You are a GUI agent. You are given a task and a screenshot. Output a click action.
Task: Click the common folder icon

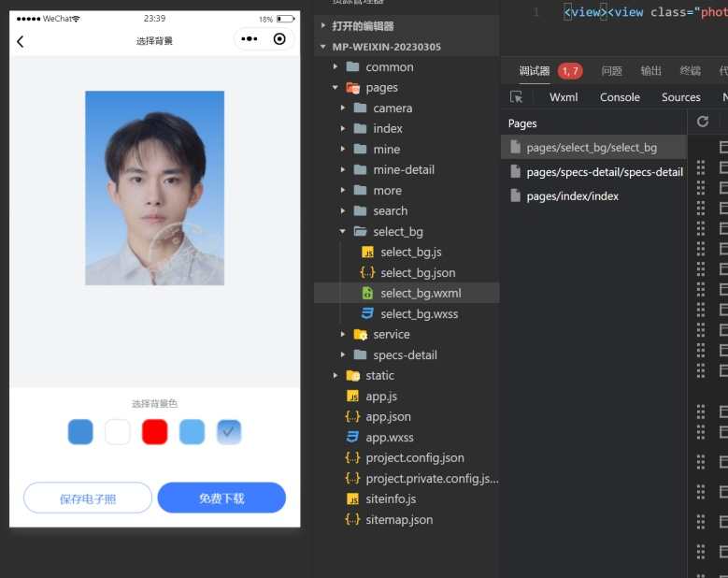(x=353, y=67)
